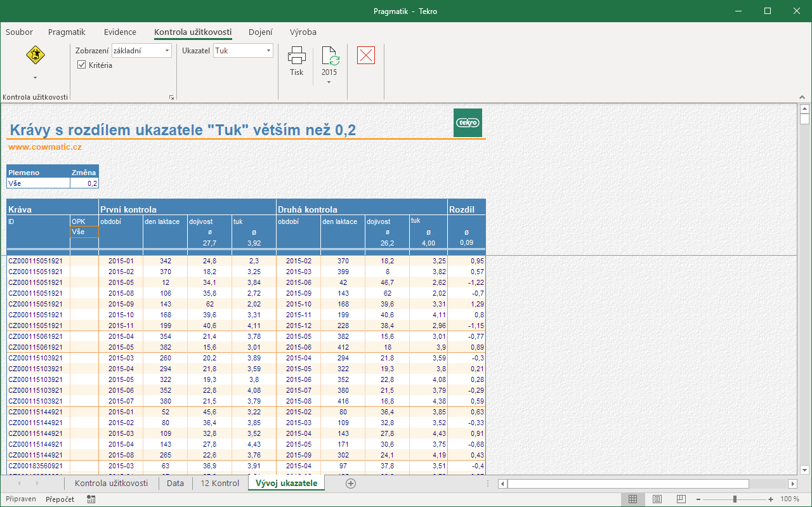Viewport: 812px width, 507px height.
Task: Switch to the Dojení ribbon tab
Action: click(261, 32)
